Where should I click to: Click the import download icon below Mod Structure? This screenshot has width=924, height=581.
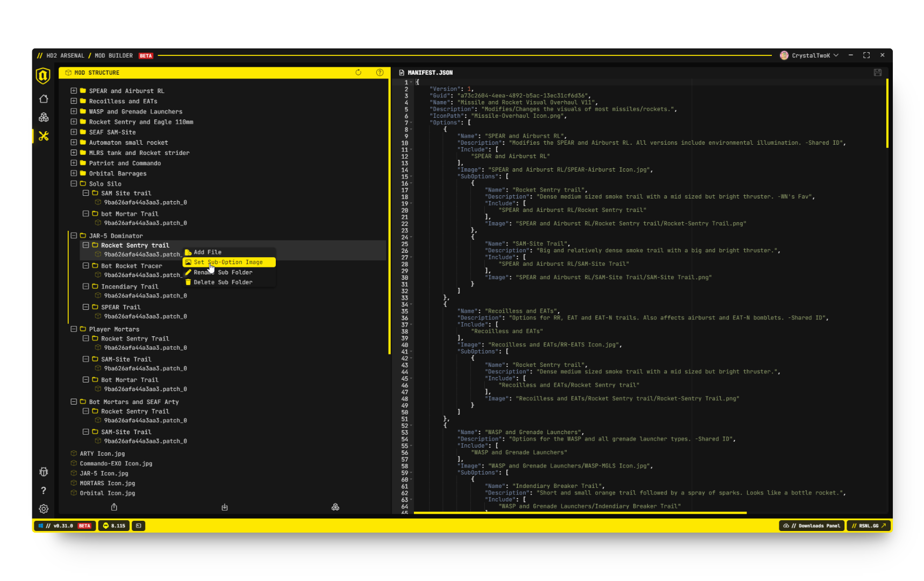pyautogui.click(x=224, y=507)
